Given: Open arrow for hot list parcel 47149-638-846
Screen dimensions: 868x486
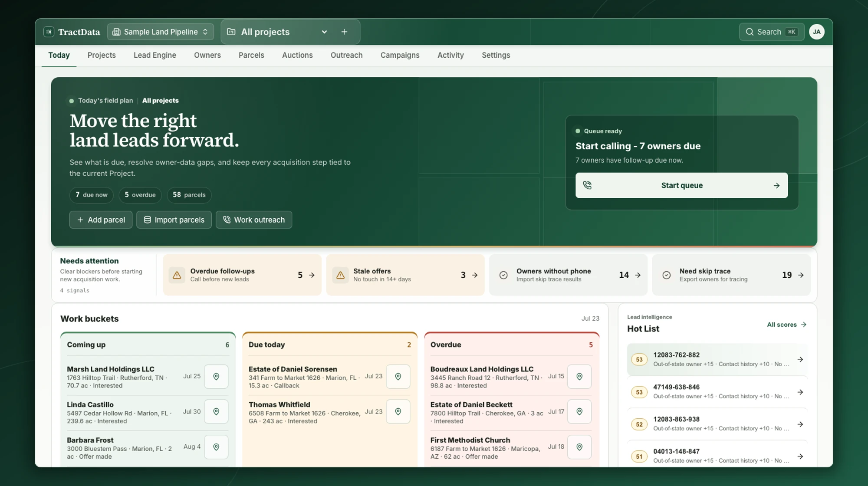Looking at the screenshot, I should [x=800, y=392].
